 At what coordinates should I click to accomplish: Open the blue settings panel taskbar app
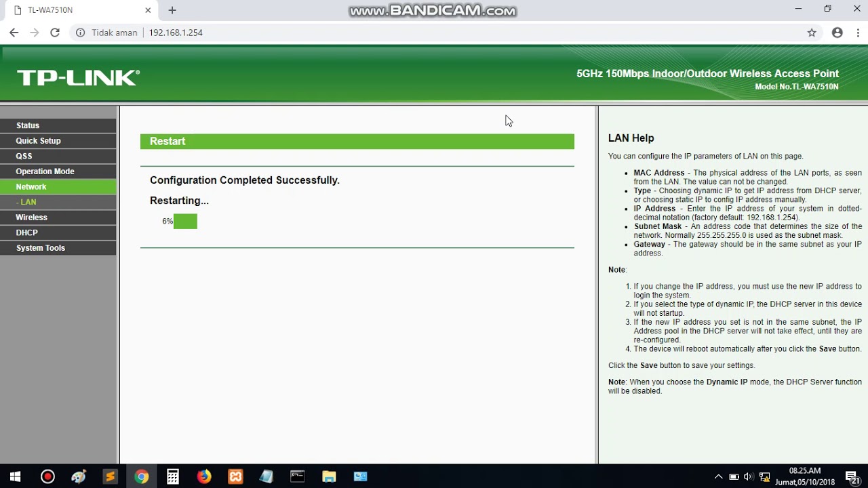click(360, 476)
